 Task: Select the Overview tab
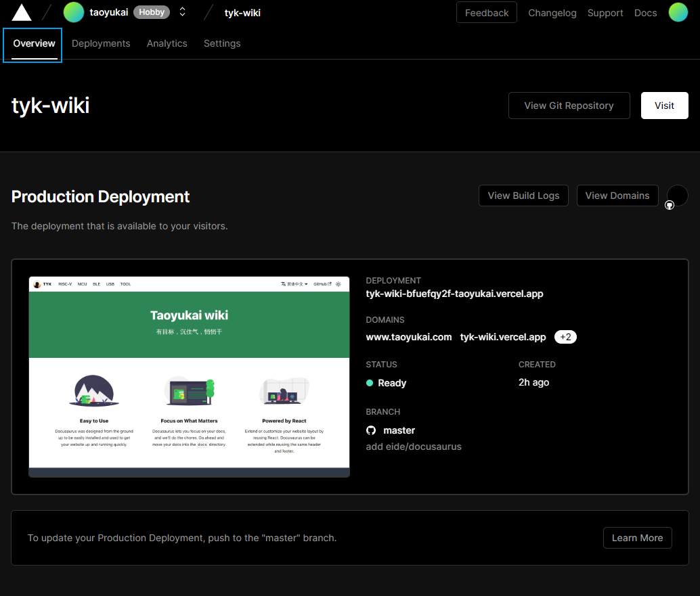(34, 44)
